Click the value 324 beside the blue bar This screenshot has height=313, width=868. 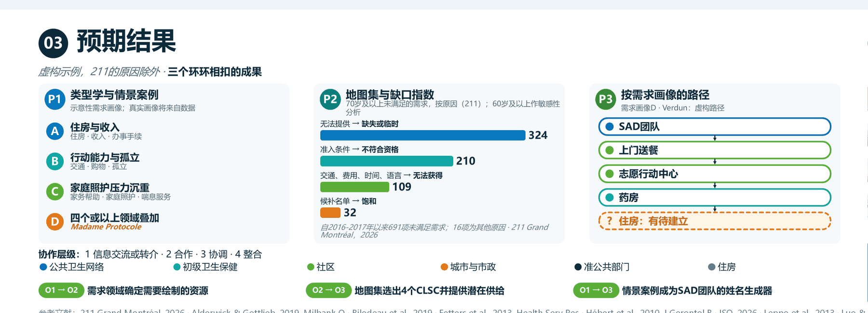tap(538, 136)
